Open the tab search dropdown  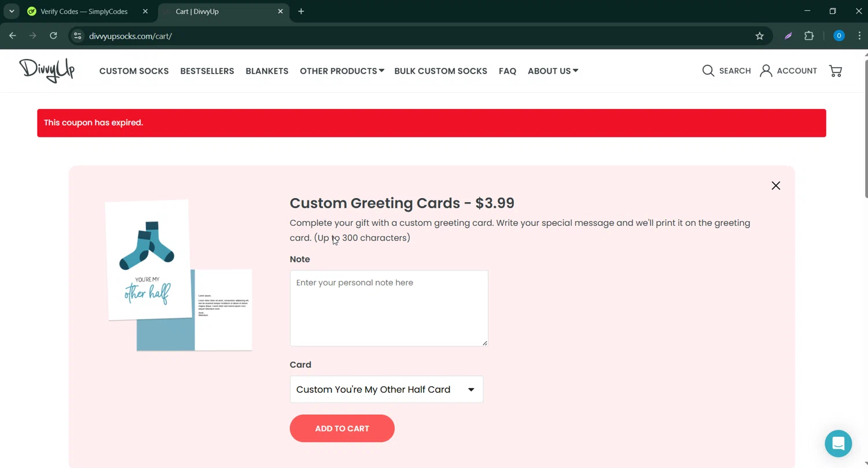12,12
